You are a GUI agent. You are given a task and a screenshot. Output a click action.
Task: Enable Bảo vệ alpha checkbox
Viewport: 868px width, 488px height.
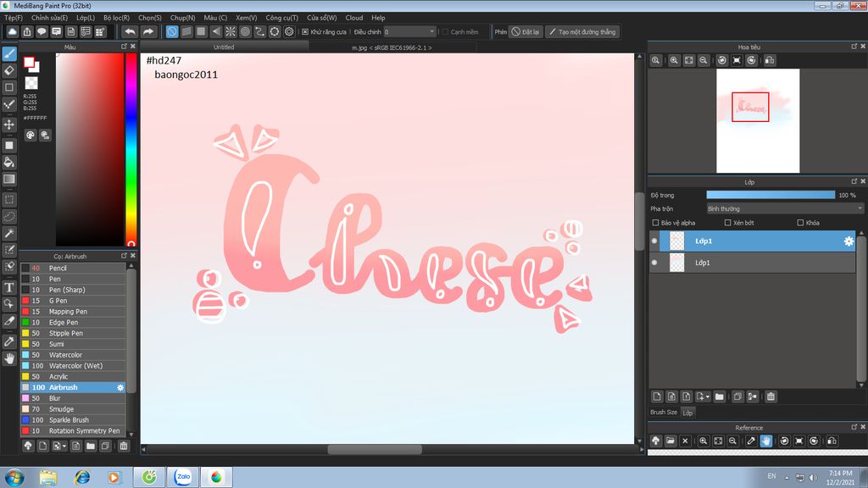[655, 223]
